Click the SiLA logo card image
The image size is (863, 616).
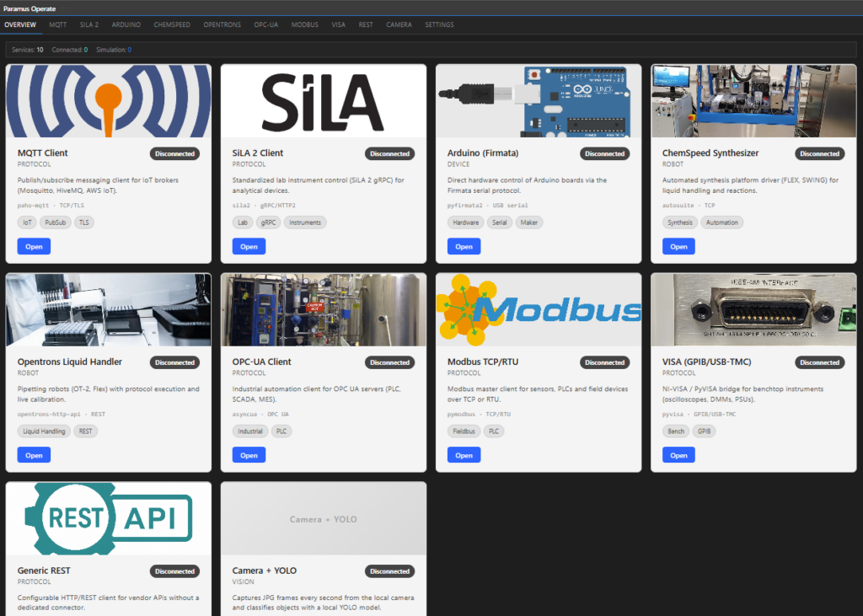(x=324, y=101)
